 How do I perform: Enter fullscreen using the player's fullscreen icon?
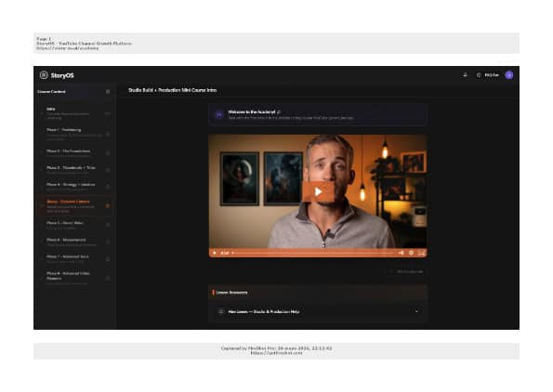pos(421,253)
